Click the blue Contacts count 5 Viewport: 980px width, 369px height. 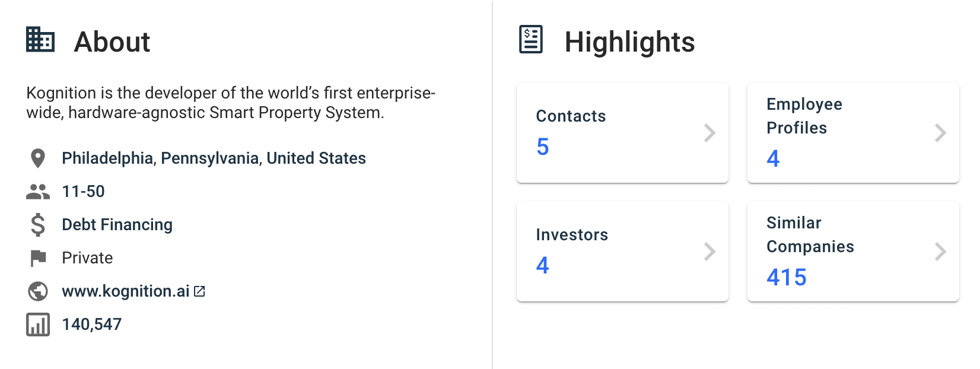(543, 147)
